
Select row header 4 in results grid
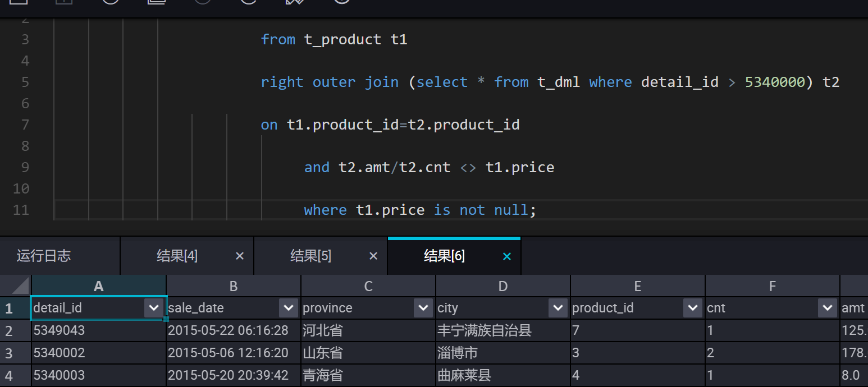click(x=16, y=375)
